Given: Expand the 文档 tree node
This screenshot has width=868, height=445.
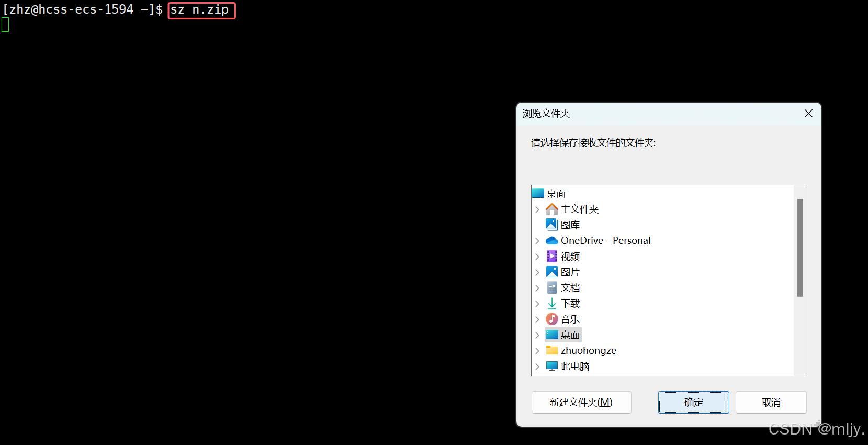Looking at the screenshot, I should (537, 288).
